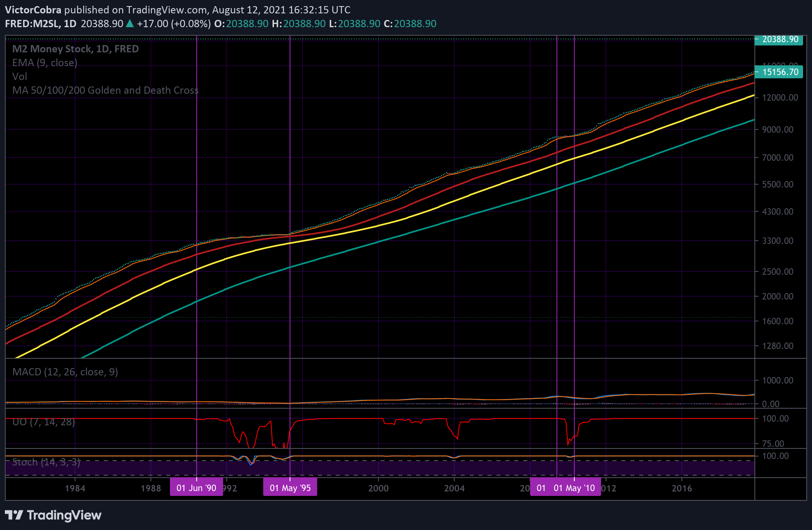
Task: Click the EMA (9, close) indicator label
Action: (45, 62)
